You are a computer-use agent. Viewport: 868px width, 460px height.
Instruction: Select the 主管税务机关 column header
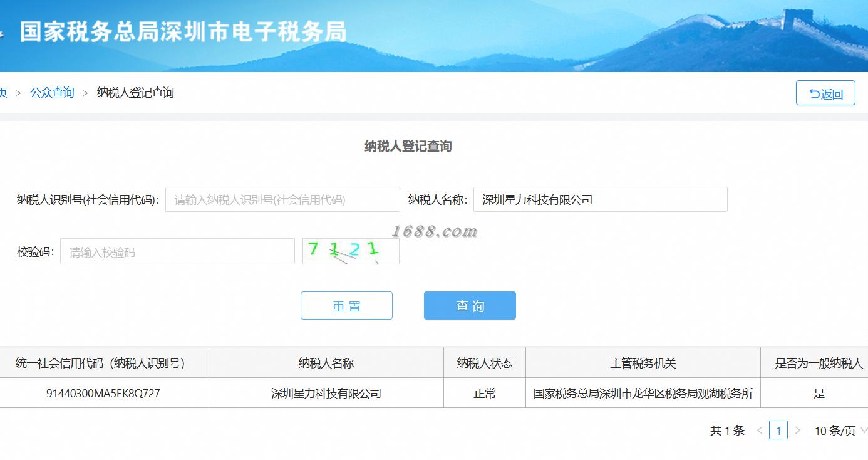[x=643, y=363]
